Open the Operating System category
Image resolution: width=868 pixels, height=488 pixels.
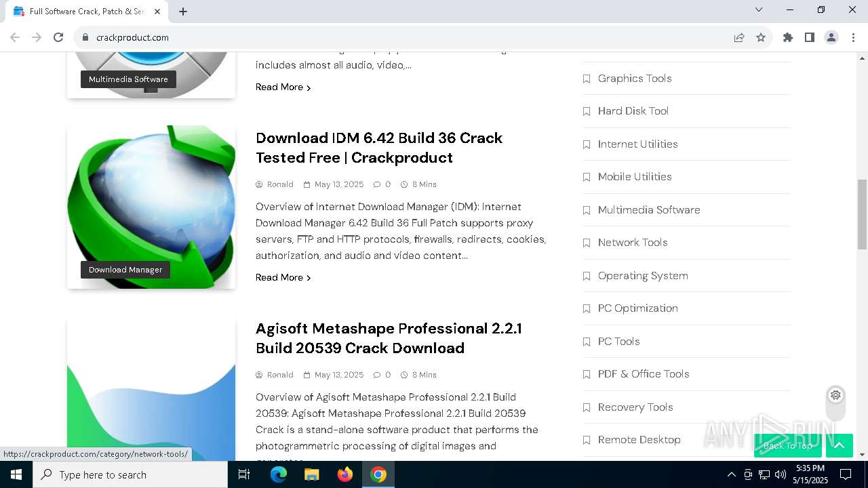[x=643, y=275]
